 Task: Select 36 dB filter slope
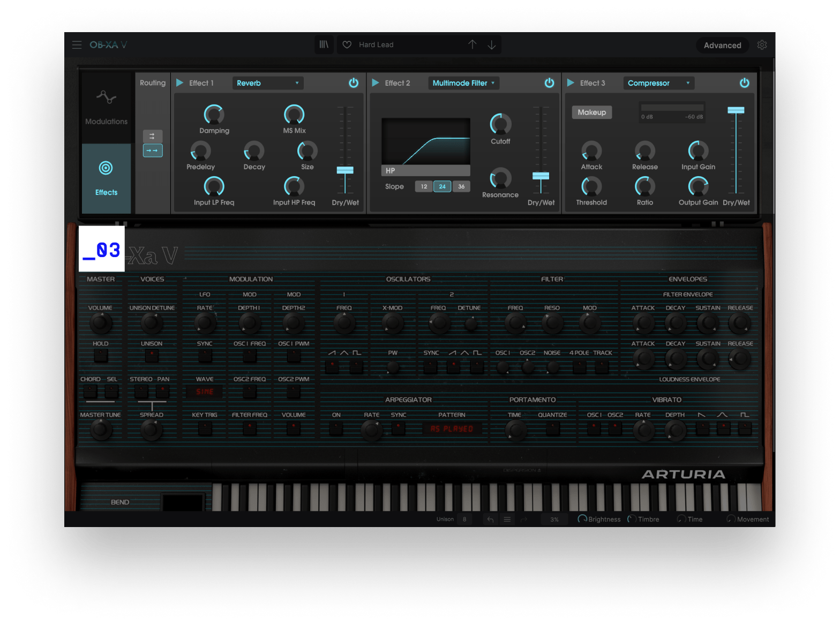coord(461,186)
